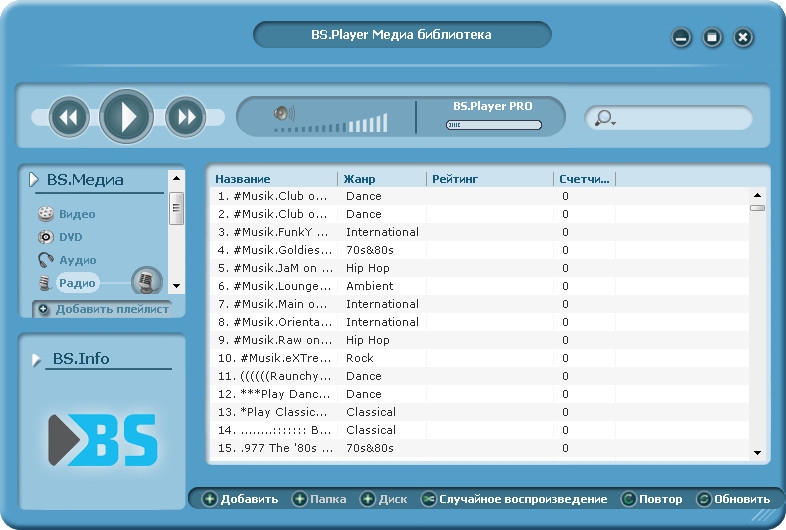The width and height of the screenshot is (786, 530).
Task: Click the small microphone icon beside Радио
Action: 45,283
